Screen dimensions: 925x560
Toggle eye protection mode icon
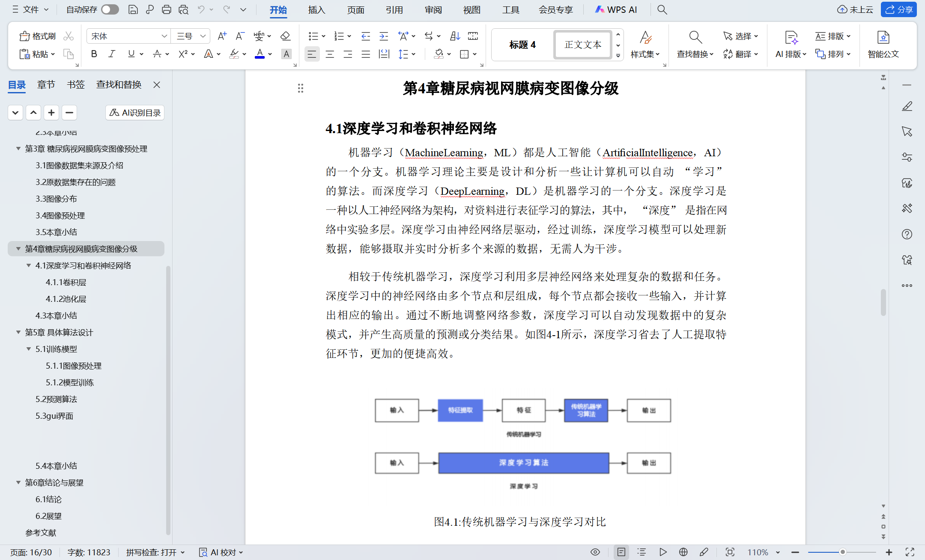click(x=595, y=552)
